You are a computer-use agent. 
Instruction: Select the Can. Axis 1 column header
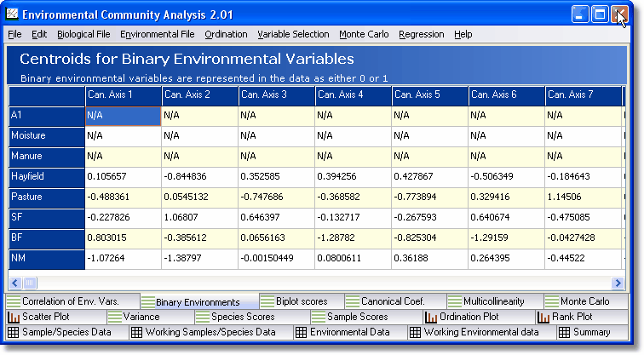pos(124,95)
